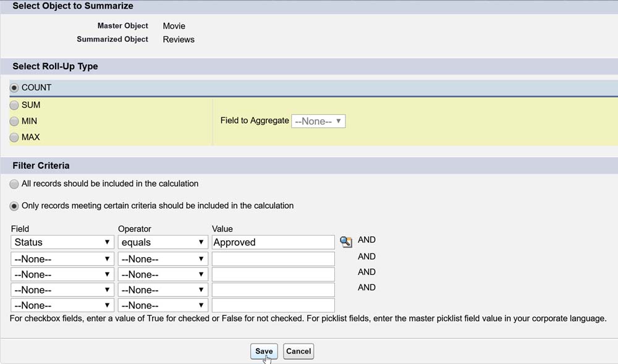Viewport: 618px width, 364px height.
Task: Open the equals operator dropdown
Action: pos(163,242)
